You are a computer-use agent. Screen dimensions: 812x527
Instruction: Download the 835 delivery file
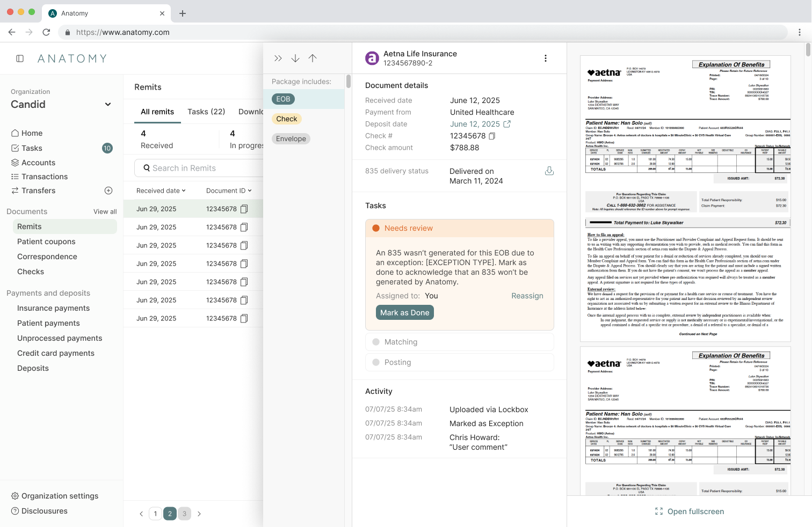[549, 171]
